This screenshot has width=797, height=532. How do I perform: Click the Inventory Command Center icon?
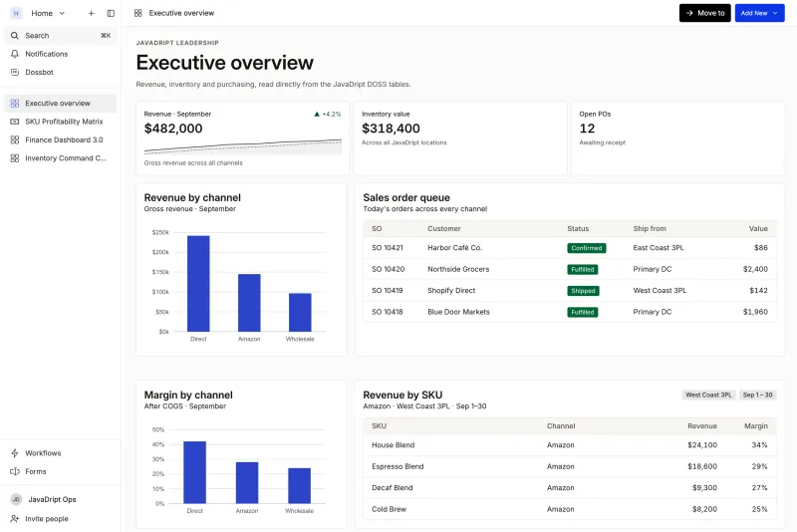pyautogui.click(x=15, y=158)
